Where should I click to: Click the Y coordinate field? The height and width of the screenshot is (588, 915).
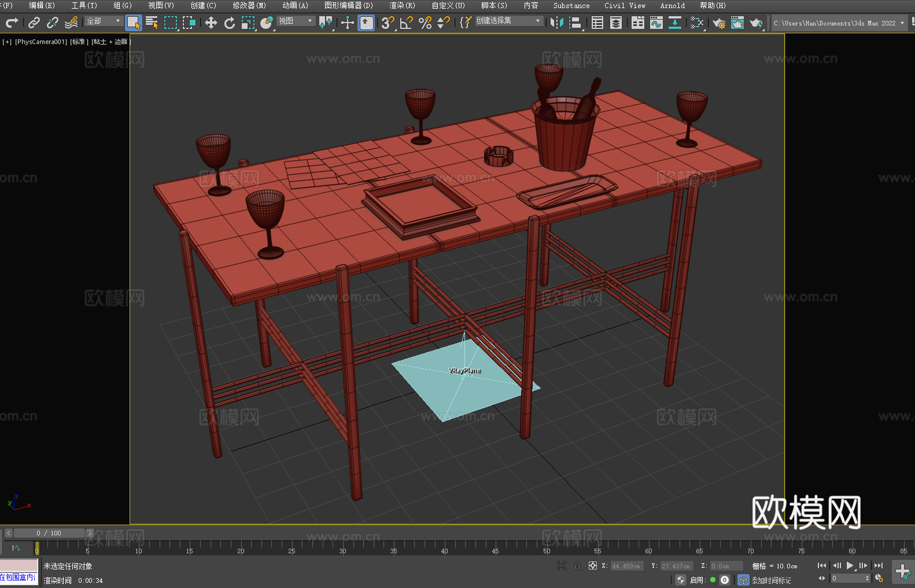point(677,566)
